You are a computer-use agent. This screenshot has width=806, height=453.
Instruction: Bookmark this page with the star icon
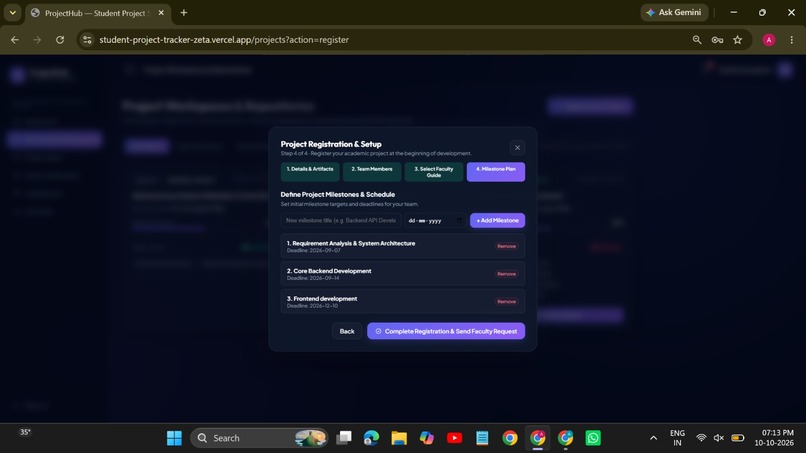(738, 40)
